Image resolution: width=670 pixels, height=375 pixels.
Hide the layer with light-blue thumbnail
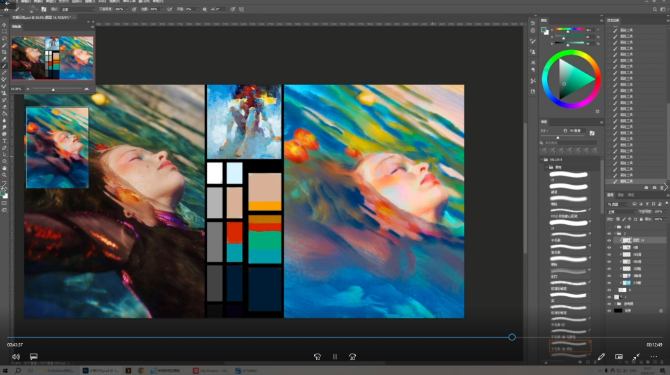point(609,283)
